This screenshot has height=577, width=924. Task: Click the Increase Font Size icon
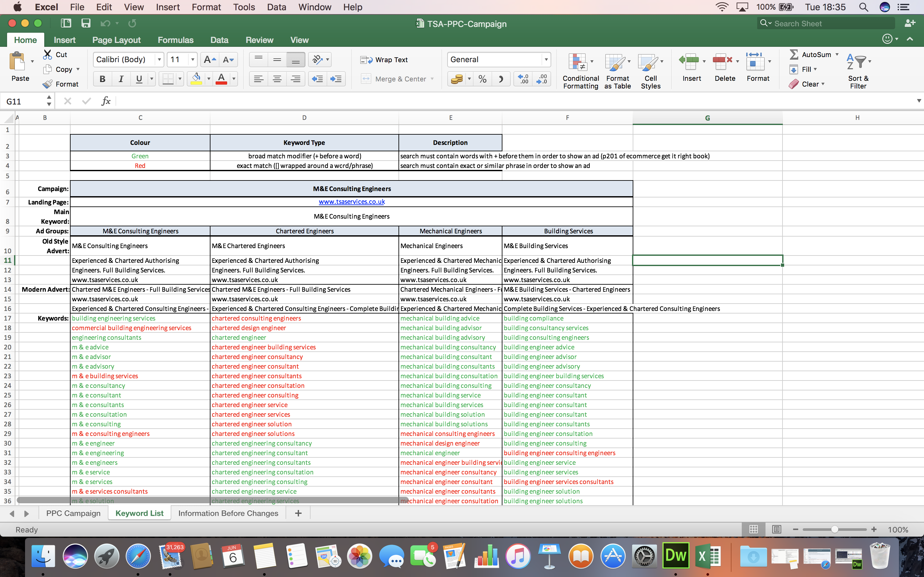[x=209, y=60]
